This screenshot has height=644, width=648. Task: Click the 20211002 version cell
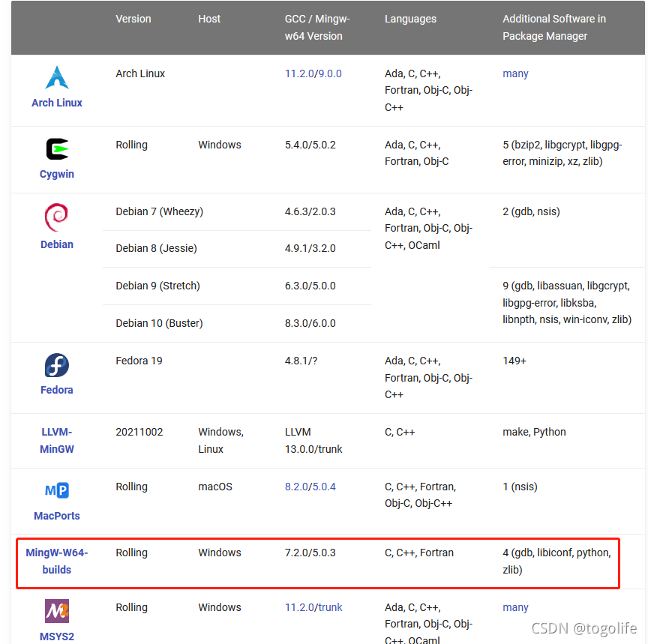pyautogui.click(x=139, y=432)
